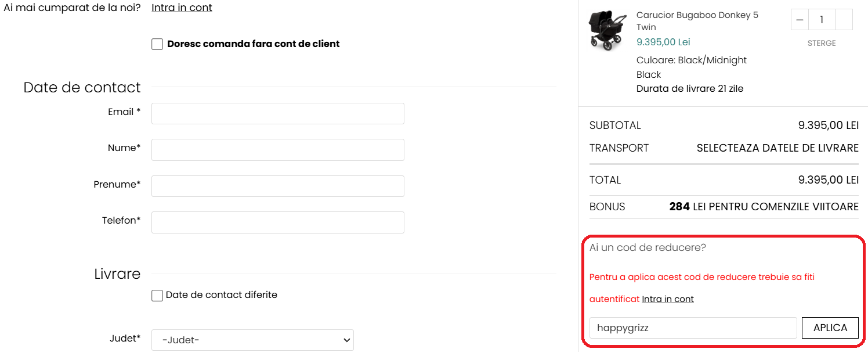Image resolution: width=868 pixels, height=352 pixels.
Task: Click the 'Durata de livrare 21 zile' text
Action: [689, 89]
